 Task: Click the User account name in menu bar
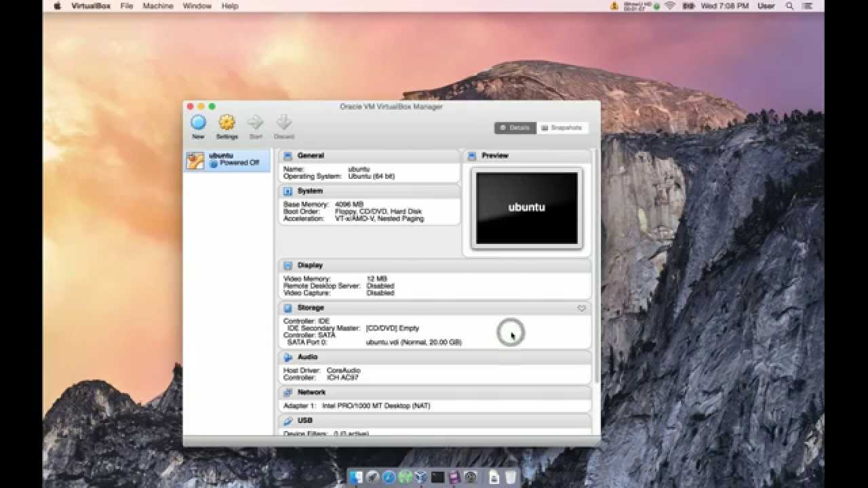click(x=766, y=6)
